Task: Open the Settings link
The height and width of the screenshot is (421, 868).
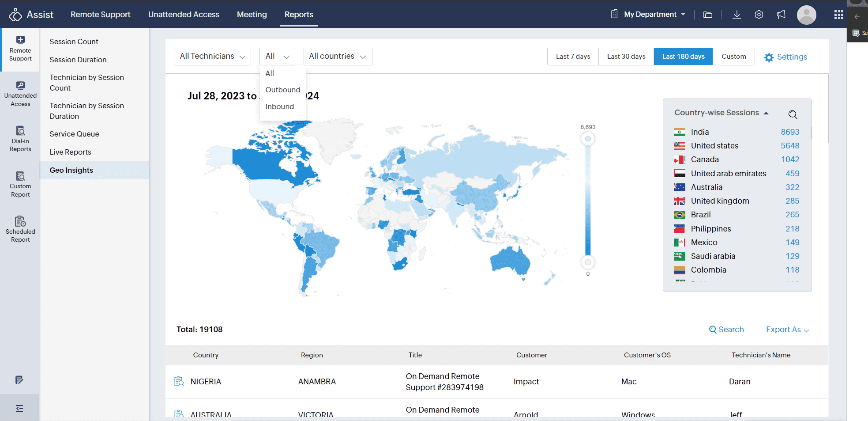Action: (785, 57)
